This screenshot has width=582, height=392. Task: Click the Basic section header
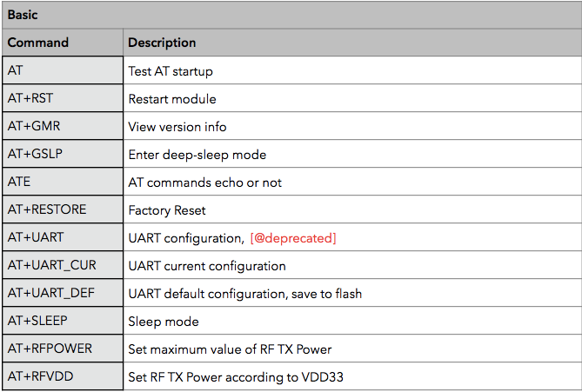23,15
